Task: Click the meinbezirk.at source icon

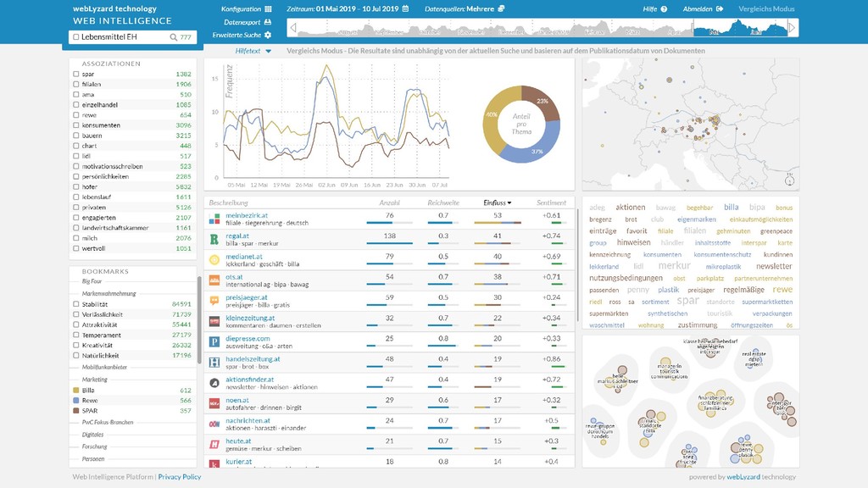Action: click(x=214, y=219)
